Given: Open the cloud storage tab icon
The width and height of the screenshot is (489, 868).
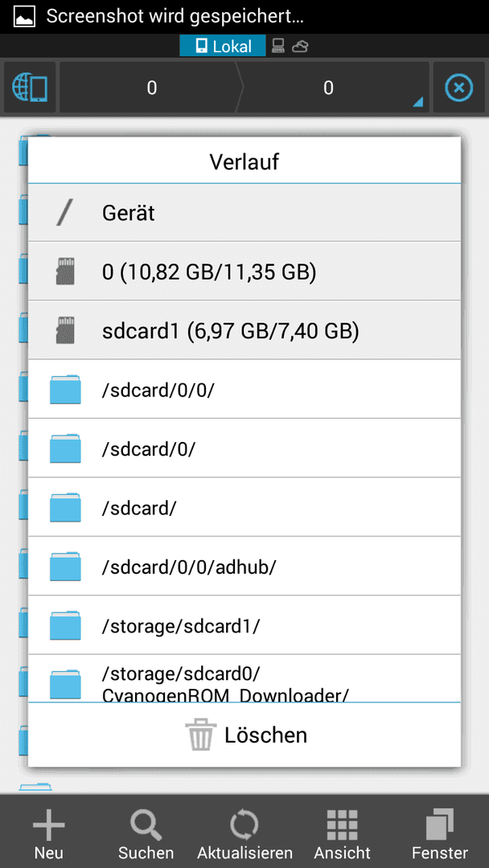Looking at the screenshot, I should coord(300,47).
